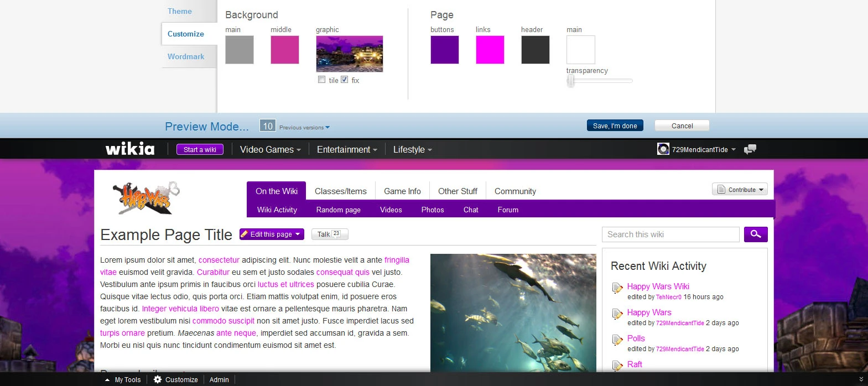Click the user avatar for 729MendicantTide
The image size is (868, 386).
tap(663, 149)
